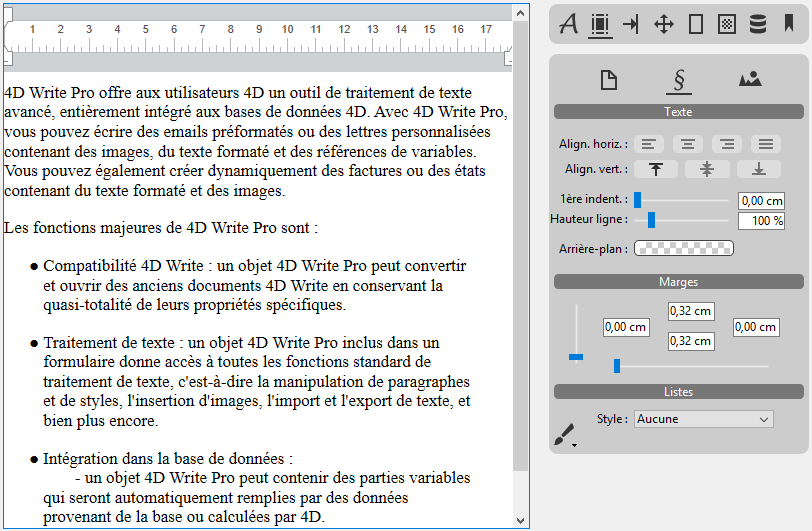Set horizontal alignment to left
The image size is (812, 531).
tap(650, 145)
